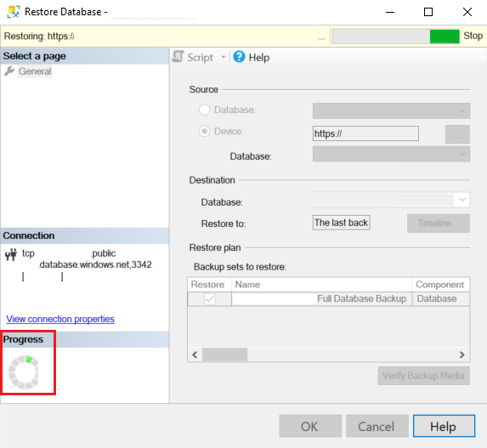Click the blue Help question icon
This screenshot has width=487, height=448.
[x=239, y=57]
